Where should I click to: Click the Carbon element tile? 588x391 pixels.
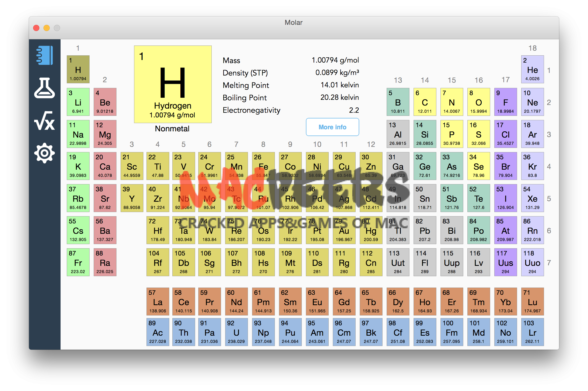tap(425, 102)
